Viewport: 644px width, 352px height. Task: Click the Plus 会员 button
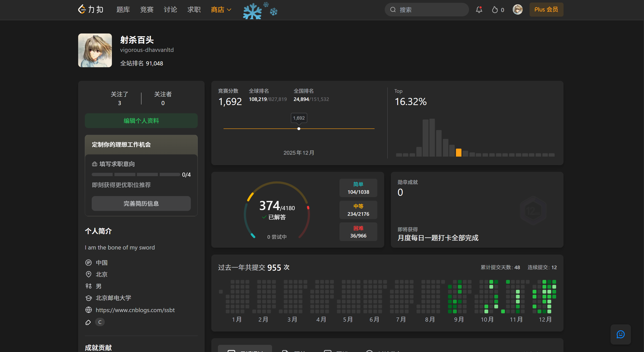pos(546,10)
